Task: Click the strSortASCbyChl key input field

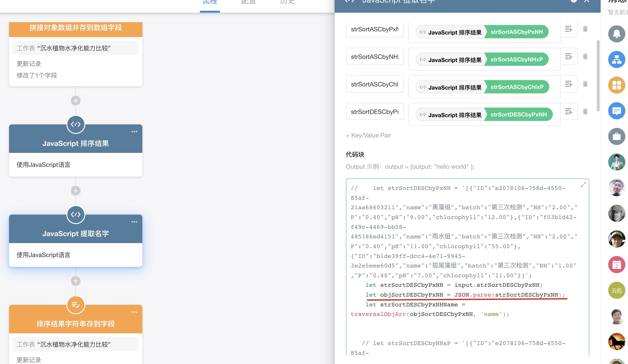Action: point(374,84)
